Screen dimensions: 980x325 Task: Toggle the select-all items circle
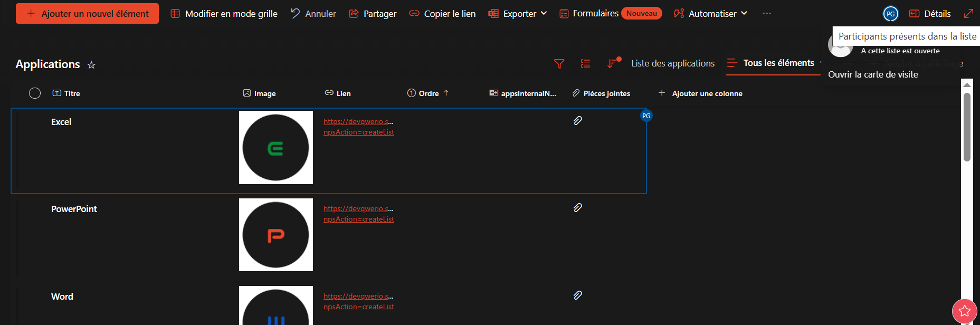[x=35, y=93]
